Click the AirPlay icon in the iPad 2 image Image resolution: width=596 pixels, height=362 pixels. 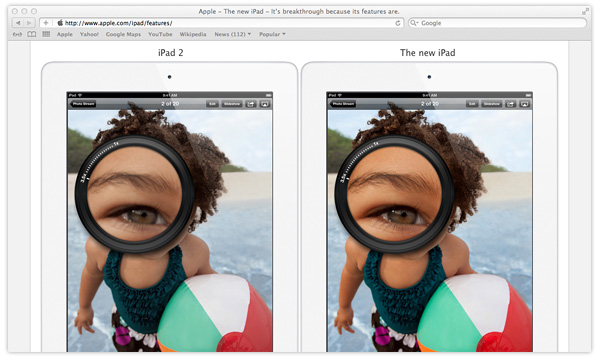pos(265,104)
